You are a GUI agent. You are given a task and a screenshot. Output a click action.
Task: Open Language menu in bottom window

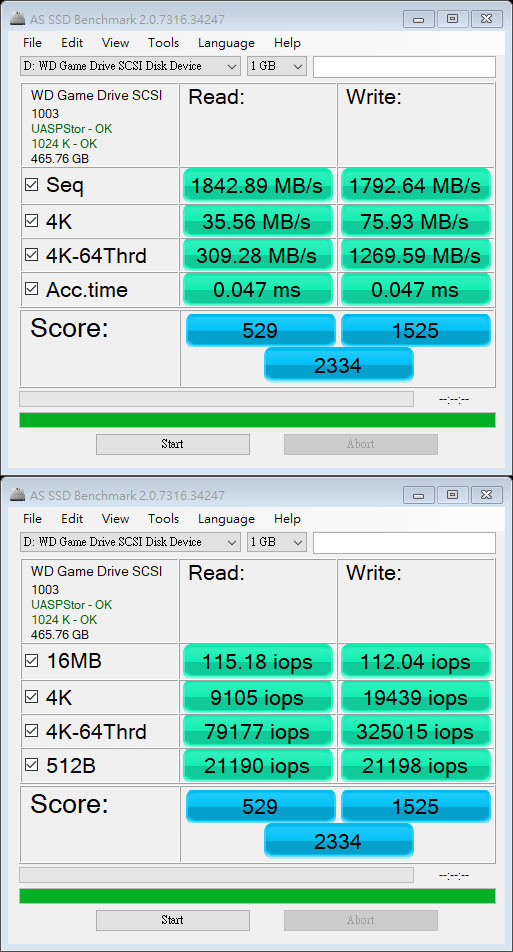pyautogui.click(x=226, y=518)
